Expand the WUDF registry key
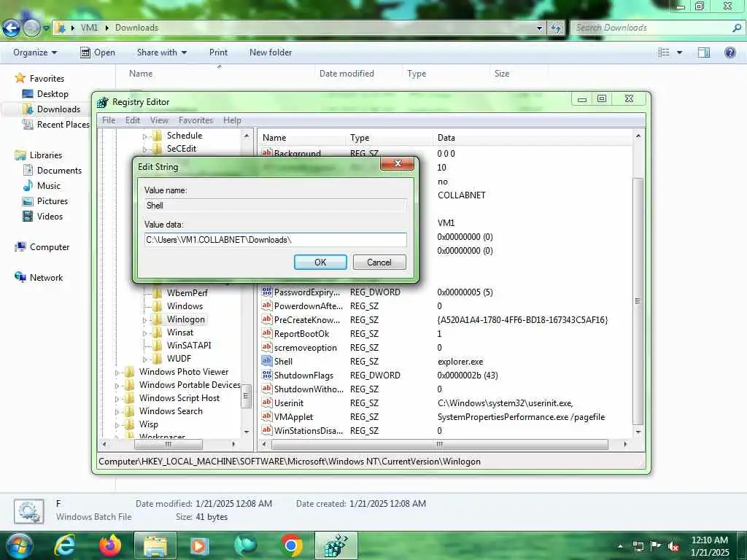Screen dimensions: 747x560 [145, 359]
